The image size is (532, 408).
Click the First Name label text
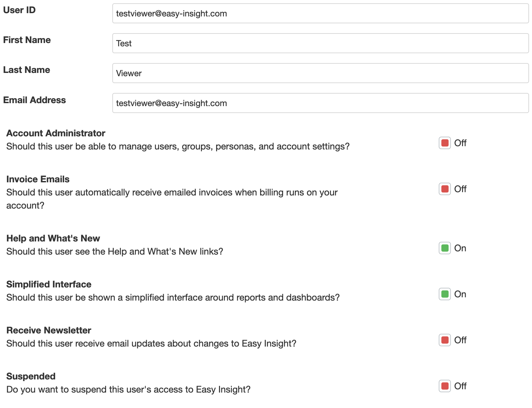pos(27,40)
